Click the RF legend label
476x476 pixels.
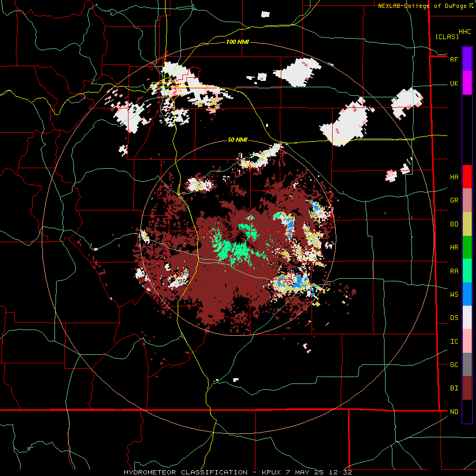coord(454,59)
